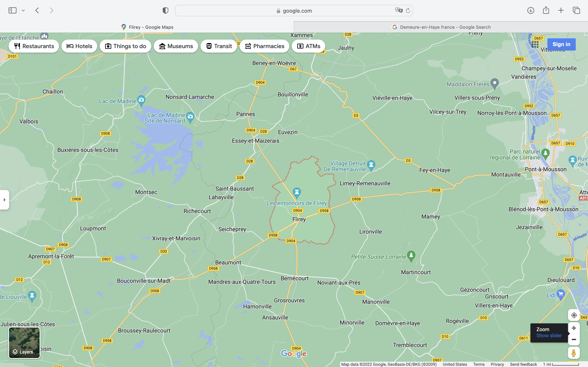The width and height of the screenshot is (588, 367).
Task: Click the Show your location icon
Action: click(574, 315)
